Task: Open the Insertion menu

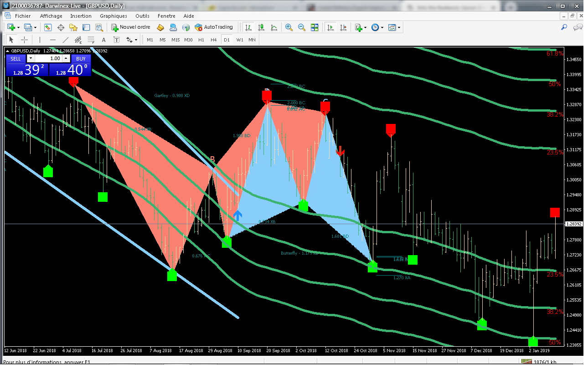Action: point(81,16)
